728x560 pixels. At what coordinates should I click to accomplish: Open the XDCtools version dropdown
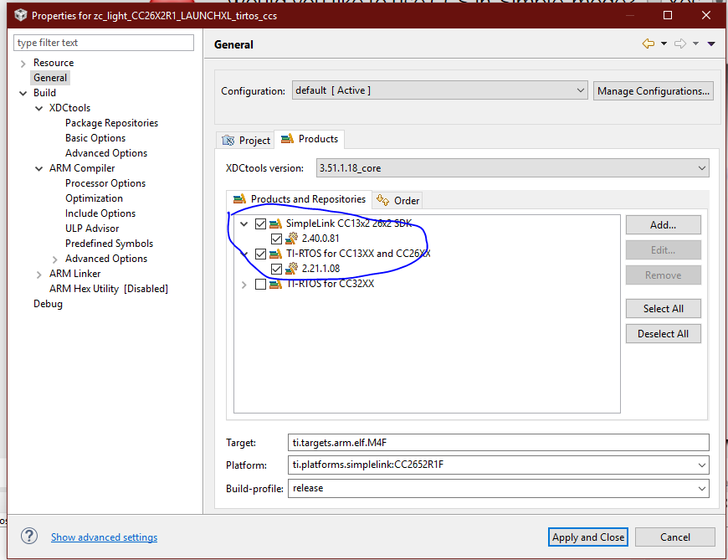(x=513, y=168)
